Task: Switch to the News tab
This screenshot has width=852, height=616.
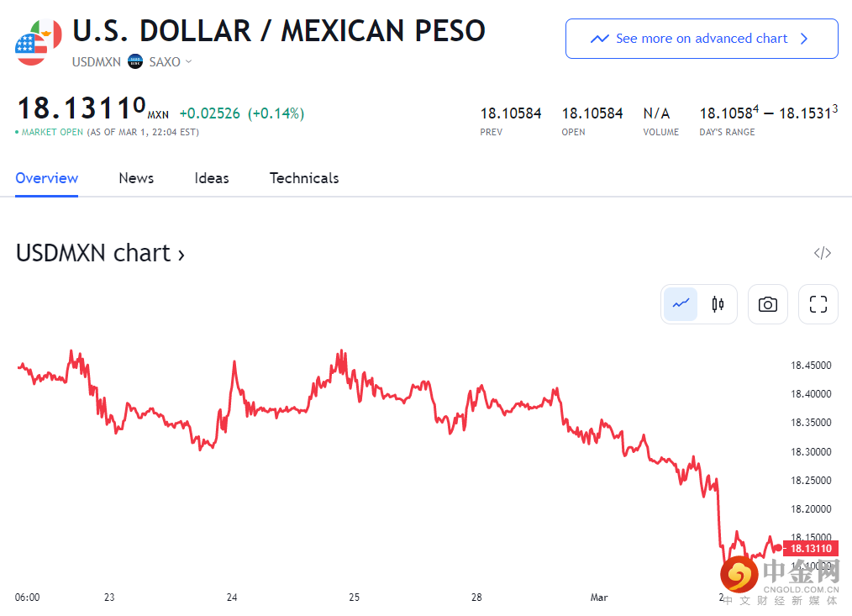Action: 136,178
